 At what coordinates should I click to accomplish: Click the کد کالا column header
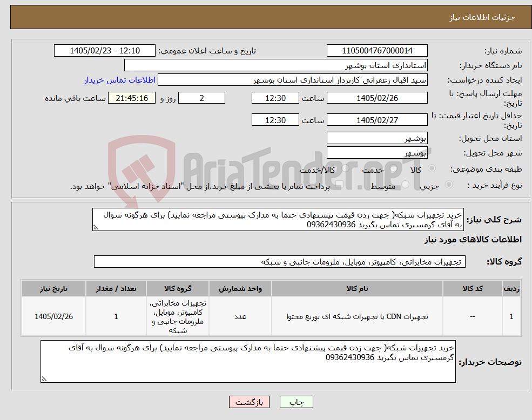[472, 288]
